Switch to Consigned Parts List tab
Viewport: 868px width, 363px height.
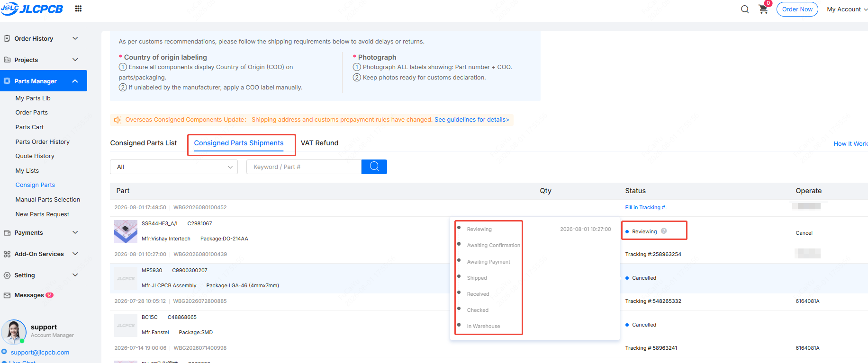[x=144, y=143]
